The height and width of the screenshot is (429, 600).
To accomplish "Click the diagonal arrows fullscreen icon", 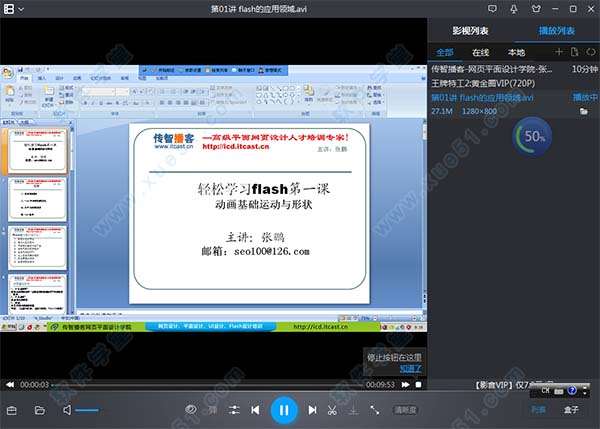I will 375,410.
